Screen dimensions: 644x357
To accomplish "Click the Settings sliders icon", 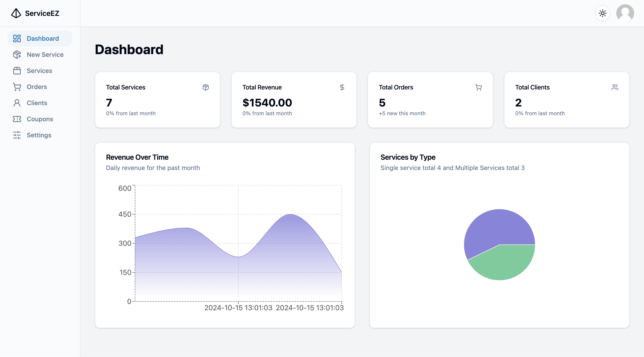I will [x=17, y=135].
